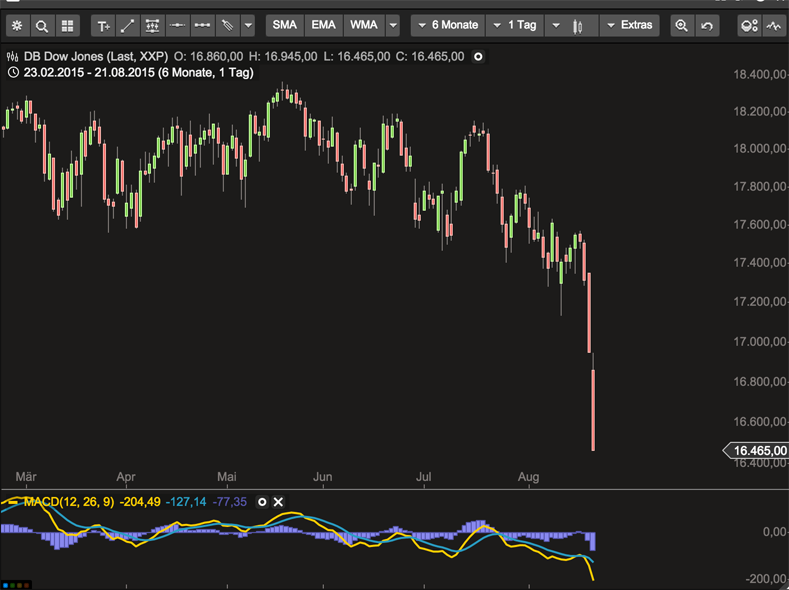Open chart settings gear icon
789x590 pixels.
pyautogui.click(x=18, y=26)
